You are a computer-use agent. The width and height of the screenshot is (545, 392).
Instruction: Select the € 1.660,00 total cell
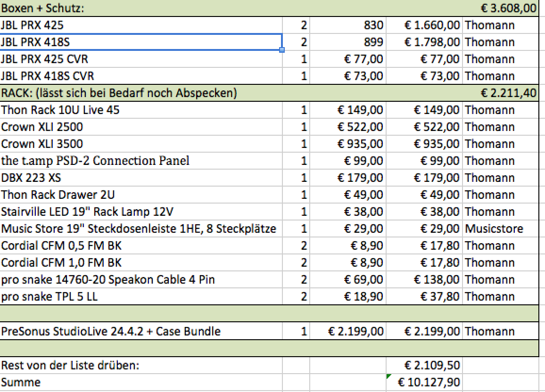tap(424, 25)
